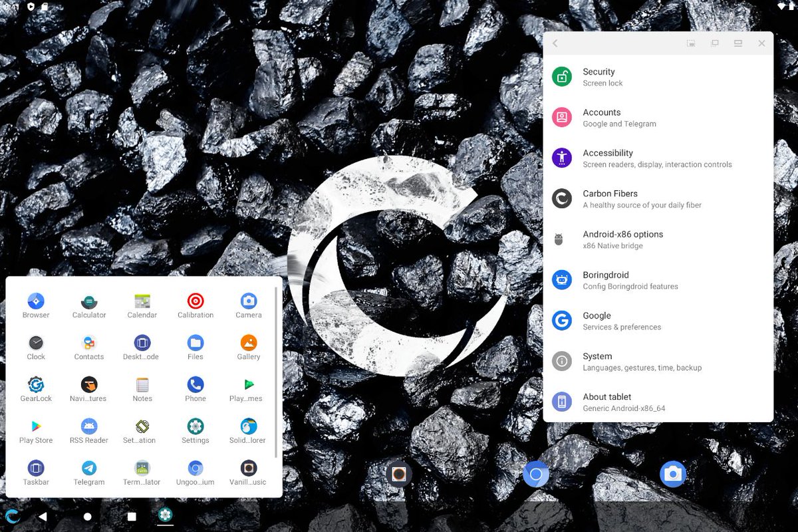Image resolution: width=798 pixels, height=532 pixels.
Task: Click the app drawer scrollbar
Action: coord(276,372)
